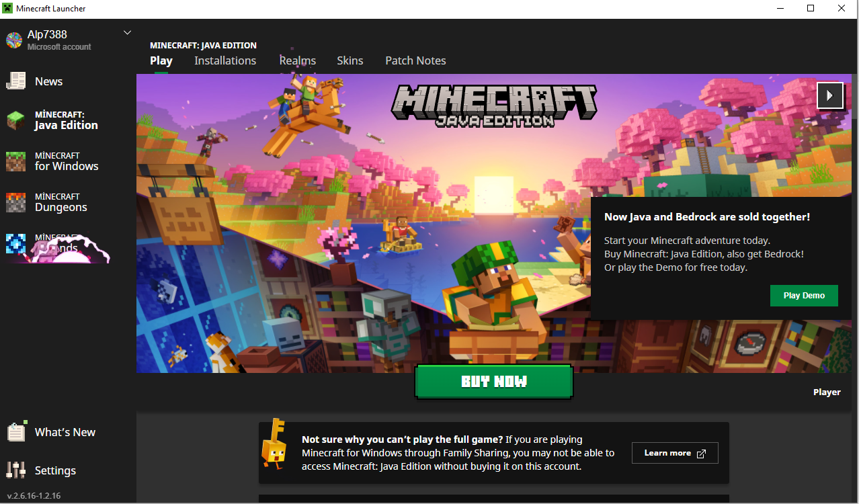Click the version text v.2.6.16-1.2.16

click(x=34, y=496)
